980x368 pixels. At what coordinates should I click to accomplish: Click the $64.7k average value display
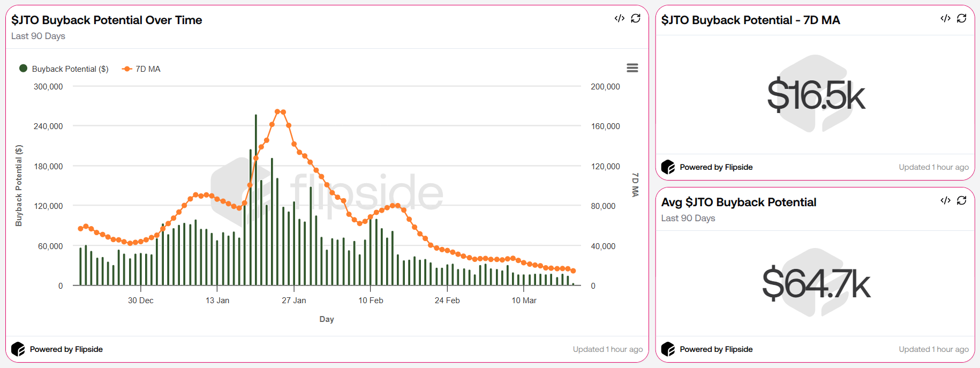click(815, 284)
